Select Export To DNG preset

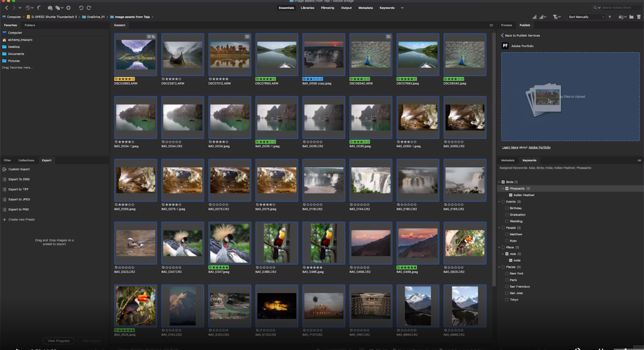[19, 179]
